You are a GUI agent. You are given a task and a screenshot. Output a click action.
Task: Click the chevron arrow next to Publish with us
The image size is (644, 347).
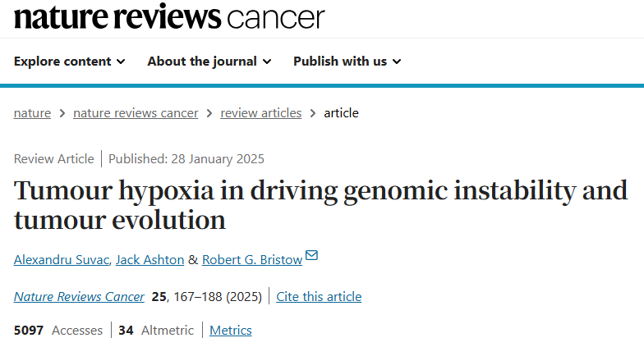[x=397, y=62]
